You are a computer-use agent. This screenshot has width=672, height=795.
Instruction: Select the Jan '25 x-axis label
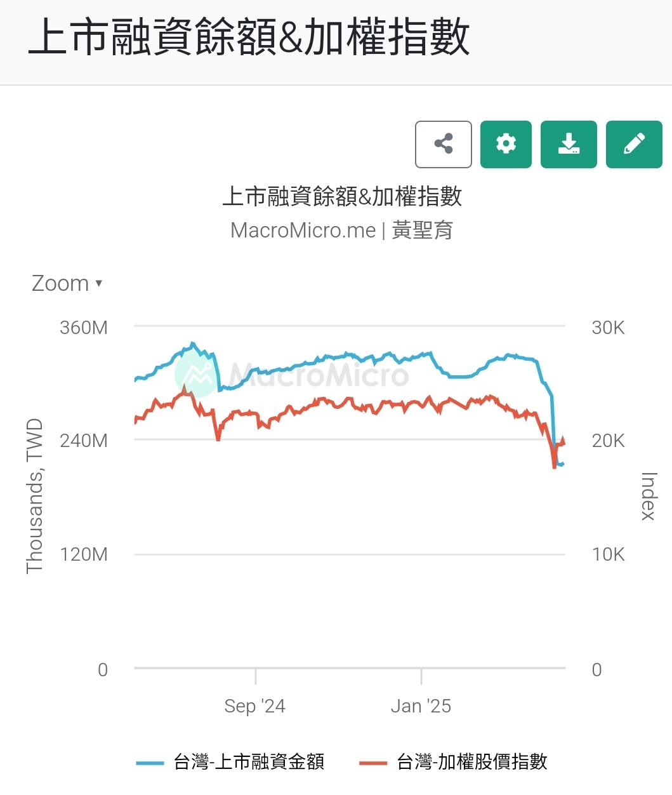tap(421, 706)
